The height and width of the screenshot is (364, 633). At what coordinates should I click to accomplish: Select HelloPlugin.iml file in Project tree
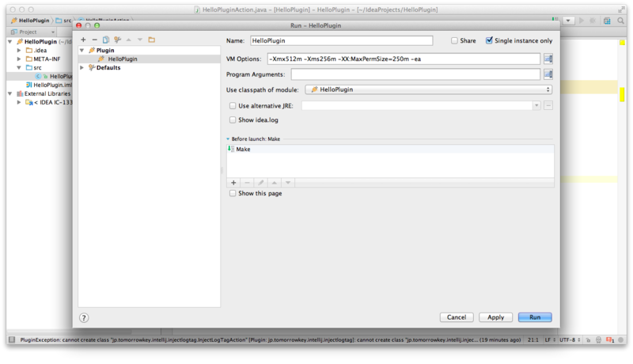[x=49, y=85]
